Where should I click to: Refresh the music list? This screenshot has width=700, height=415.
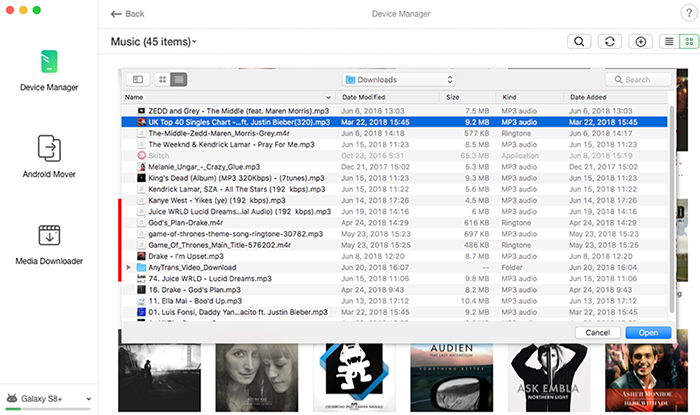point(610,42)
